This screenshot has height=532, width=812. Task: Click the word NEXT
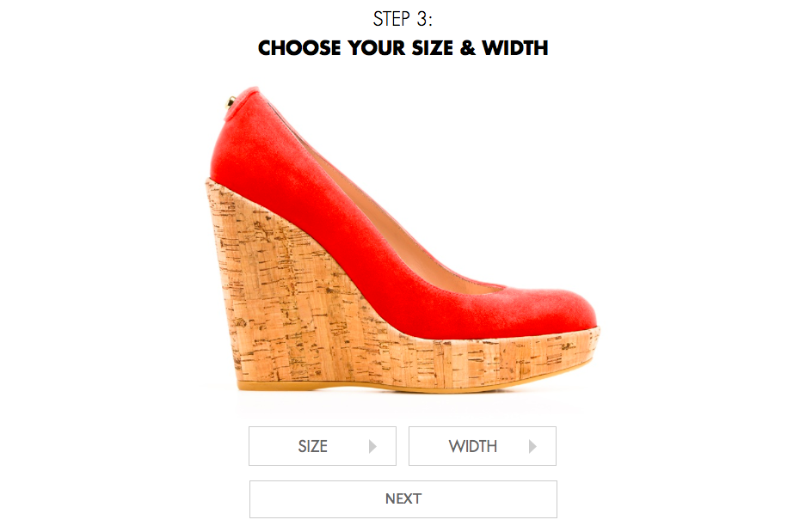tap(403, 498)
